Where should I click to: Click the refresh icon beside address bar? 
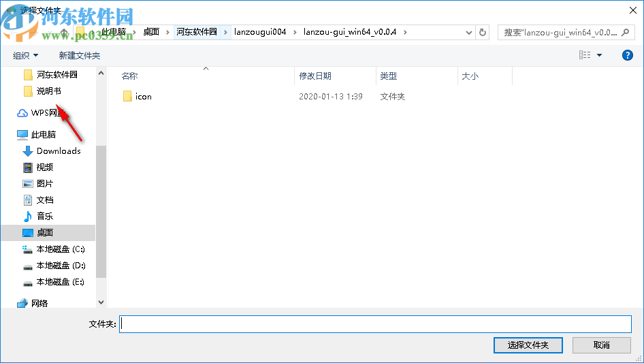[483, 32]
